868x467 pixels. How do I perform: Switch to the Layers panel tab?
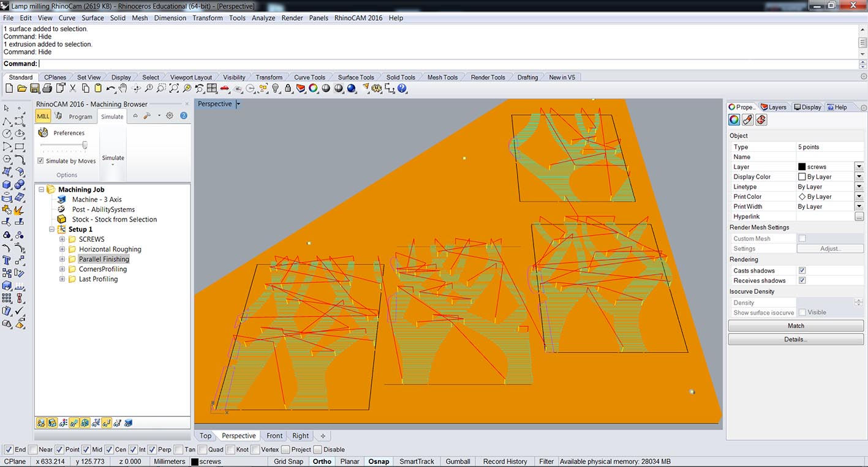click(x=774, y=107)
